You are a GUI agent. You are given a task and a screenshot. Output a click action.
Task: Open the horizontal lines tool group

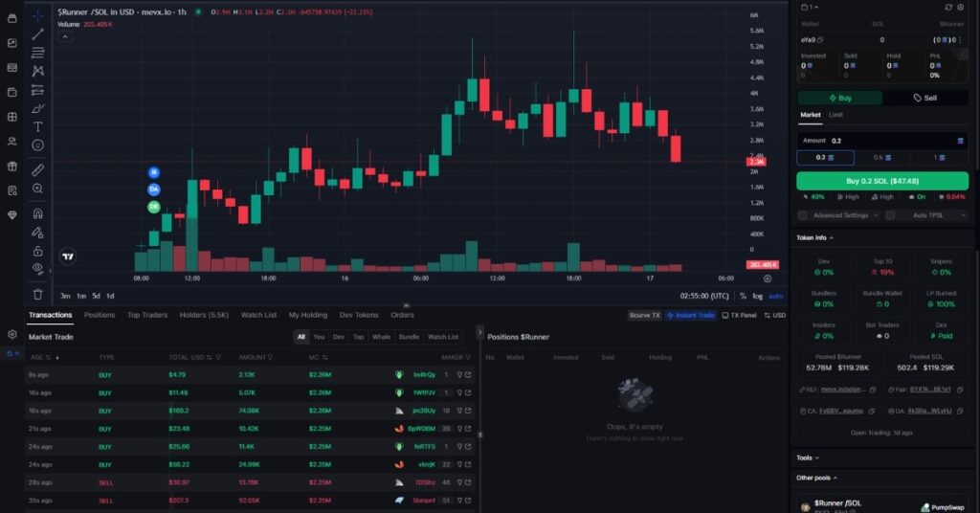point(37,53)
